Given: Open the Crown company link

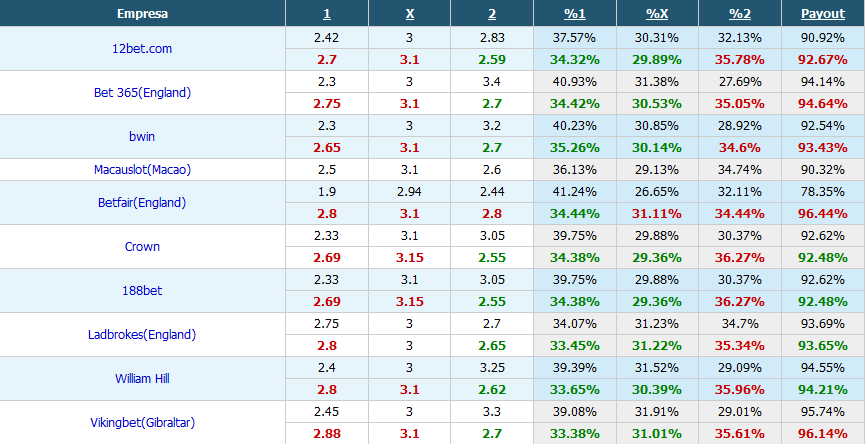Looking at the screenshot, I should click(142, 247).
